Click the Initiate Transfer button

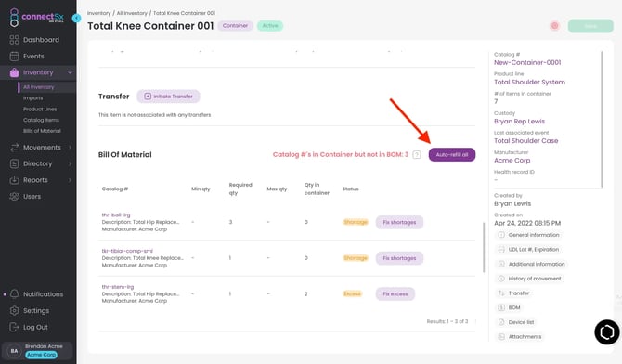168,97
